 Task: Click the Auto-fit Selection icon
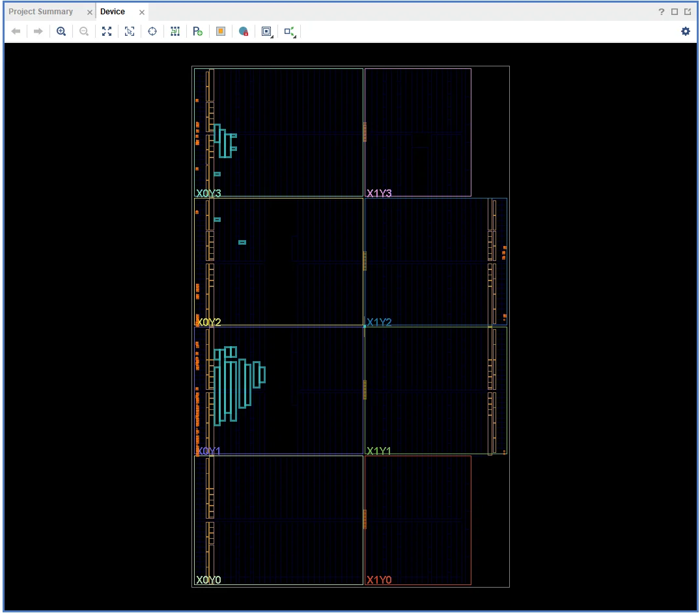[x=130, y=31]
